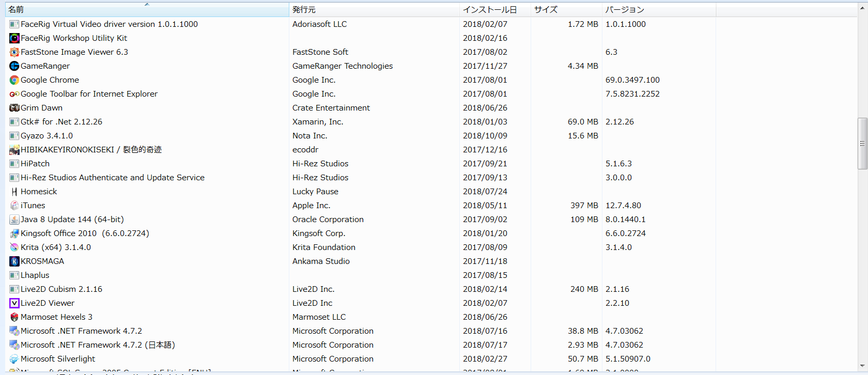Sort programs by the サイズ column header
The width and height of the screenshot is (868, 375).
click(x=566, y=9)
